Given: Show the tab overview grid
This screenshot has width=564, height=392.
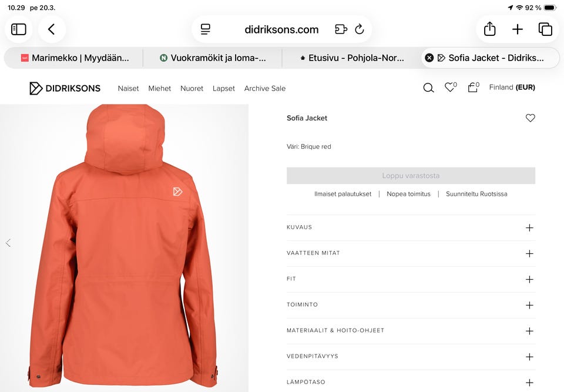Looking at the screenshot, I should pyautogui.click(x=545, y=29).
